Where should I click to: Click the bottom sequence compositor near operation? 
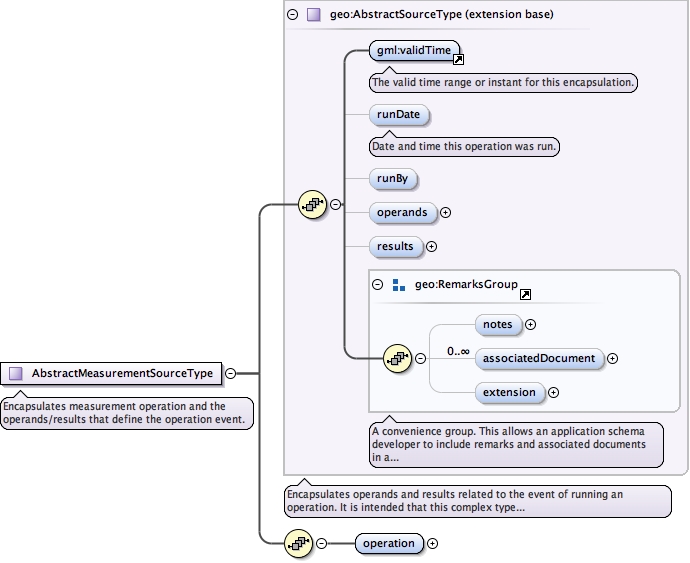(x=300, y=543)
